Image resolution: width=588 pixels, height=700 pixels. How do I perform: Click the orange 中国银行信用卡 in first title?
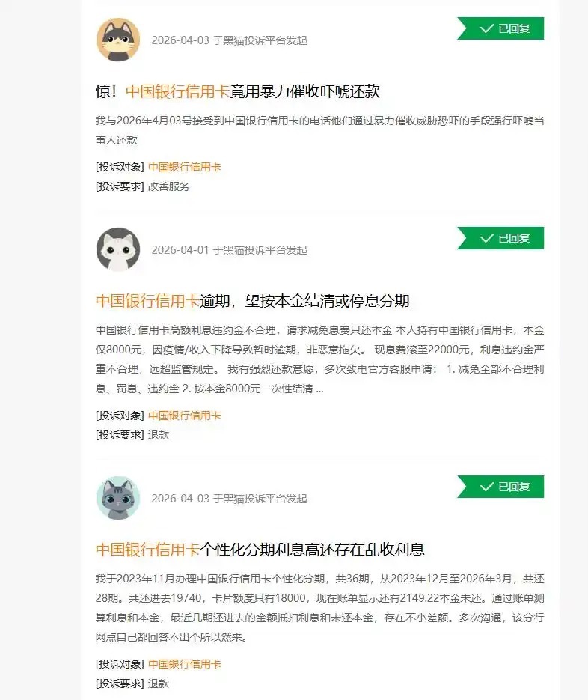(177, 91)
